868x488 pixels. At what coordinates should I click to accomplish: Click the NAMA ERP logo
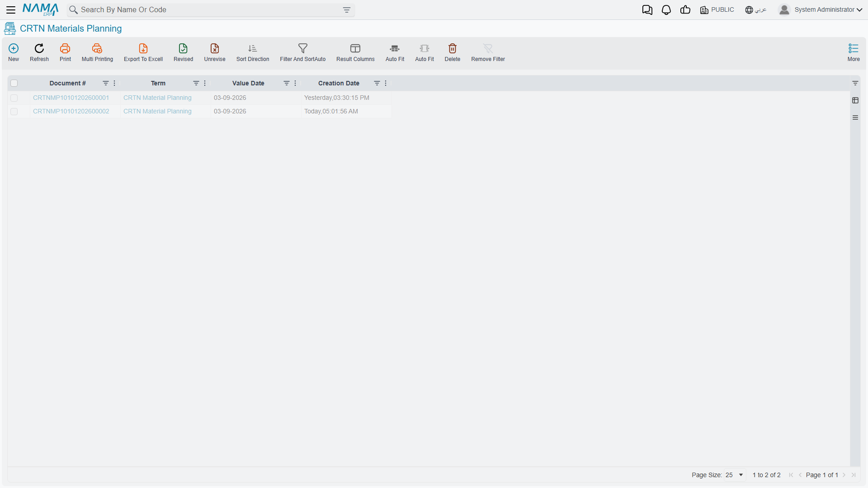click(x=41, y=9)
